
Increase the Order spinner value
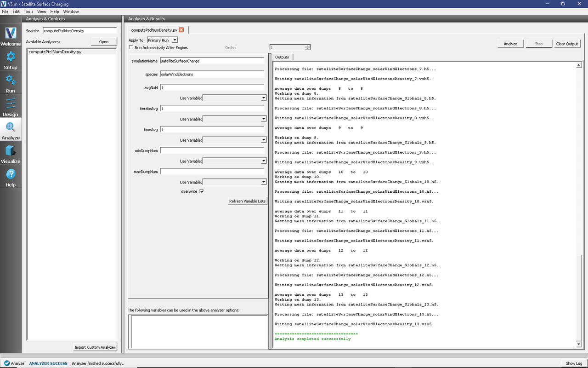(307, 46)
